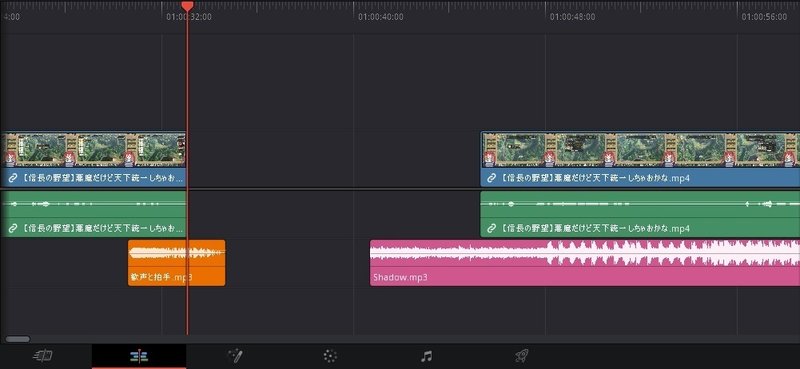Select the first video clip filmstrip before the playhead
Image resolution: width=800 pixels, height=369 pixels.
[x=93, y=150]
